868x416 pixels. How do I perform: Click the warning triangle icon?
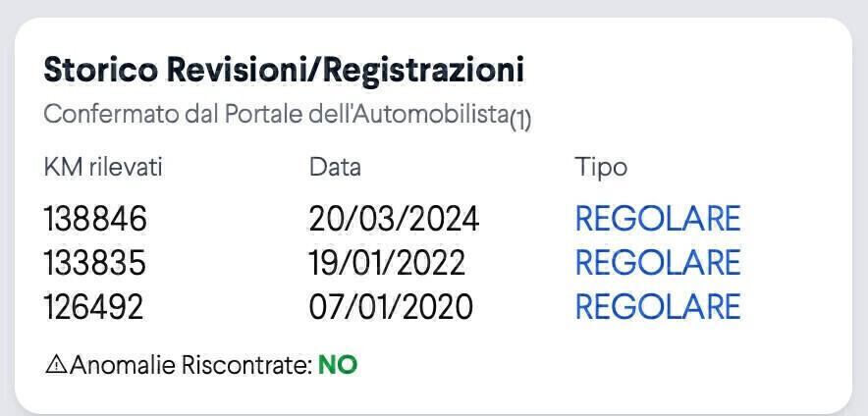56,365
